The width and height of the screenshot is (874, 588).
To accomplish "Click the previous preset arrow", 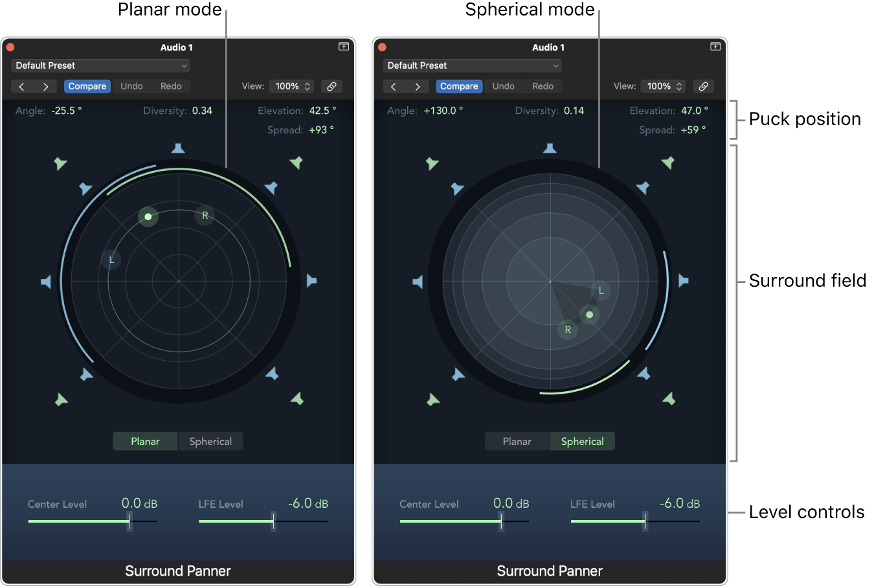I will pos(21,86).
